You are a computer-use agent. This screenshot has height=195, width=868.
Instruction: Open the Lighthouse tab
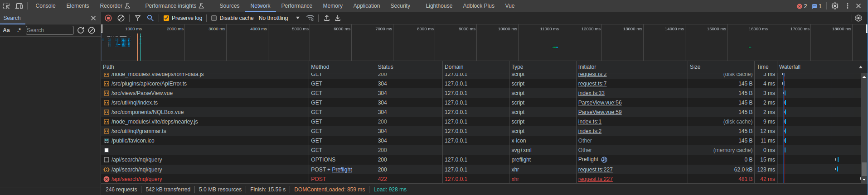tap(439, 6)
